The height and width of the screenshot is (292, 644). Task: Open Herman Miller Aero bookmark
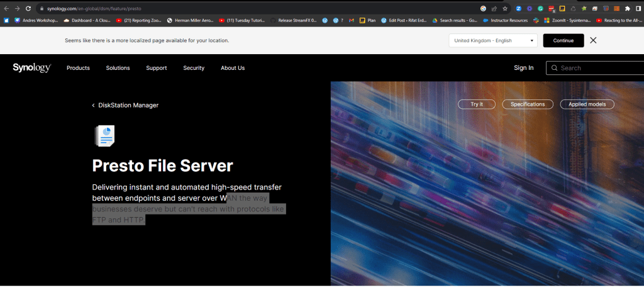click(190, 20)
